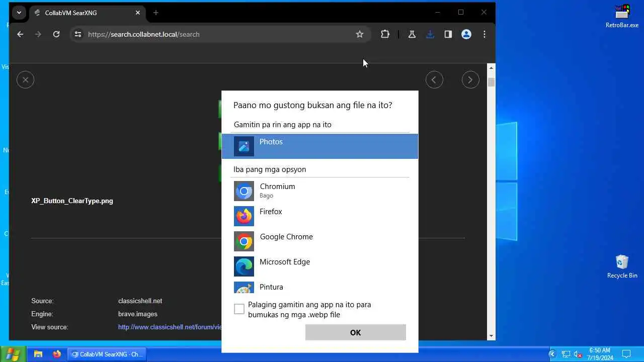The width and height of the screenshot is (644, 362).
Task: Click the classicshell.net source text
Action: click(140, 301)
